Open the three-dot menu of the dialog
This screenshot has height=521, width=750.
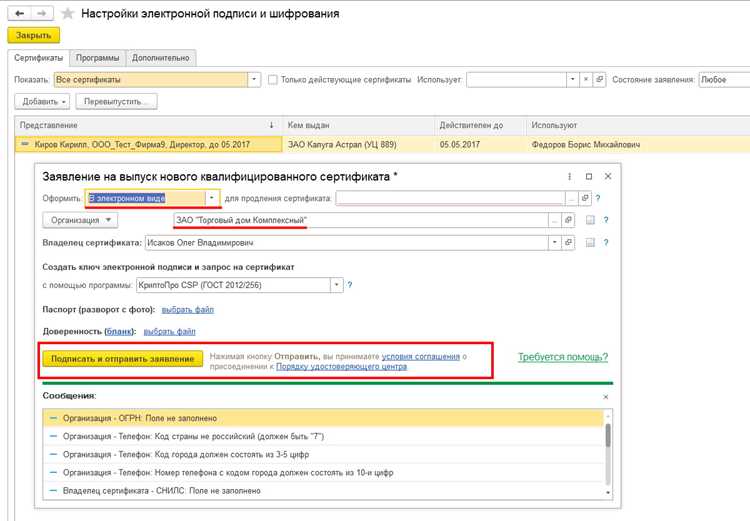pyautogui.click(x=569, y=177)
